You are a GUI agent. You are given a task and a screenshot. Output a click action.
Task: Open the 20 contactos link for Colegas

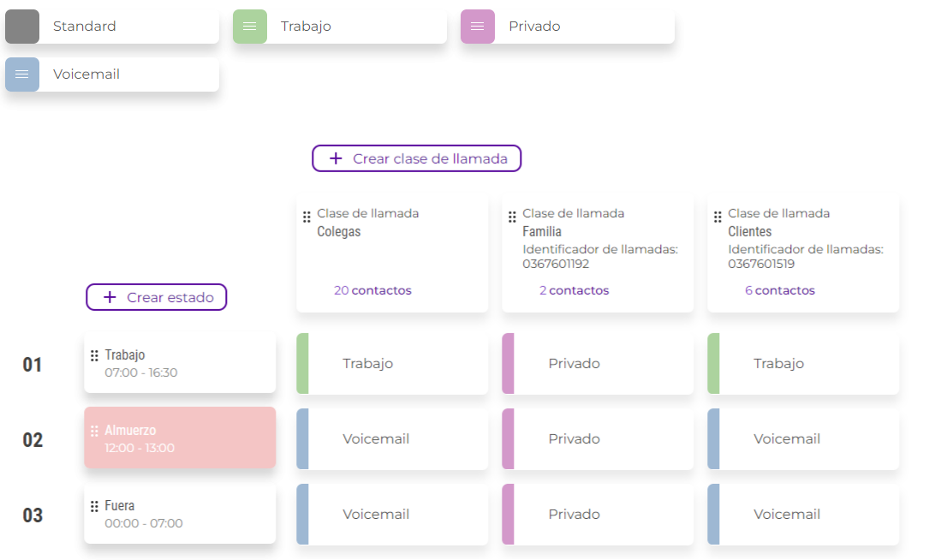pyautogui.click(x=372, y=290)
